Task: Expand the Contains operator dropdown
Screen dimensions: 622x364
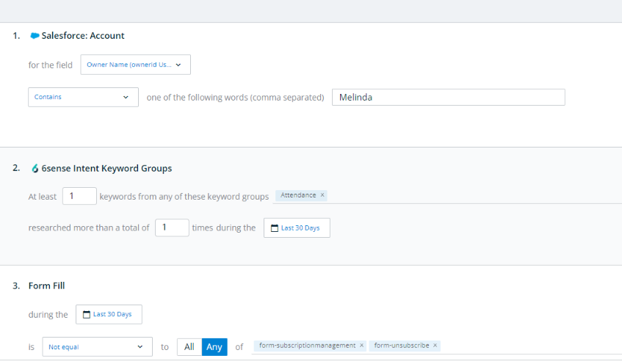Action: click(83, 97)
